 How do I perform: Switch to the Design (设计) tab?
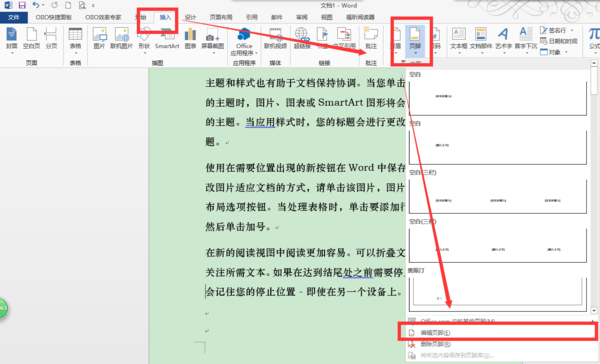(190, 17)
